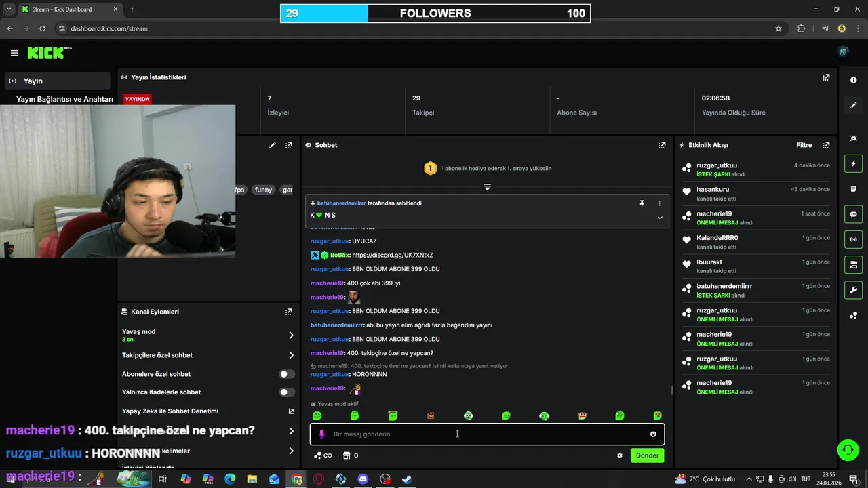Click the info icon in right sidebar
868x488 pixels.
click(853, 80)
